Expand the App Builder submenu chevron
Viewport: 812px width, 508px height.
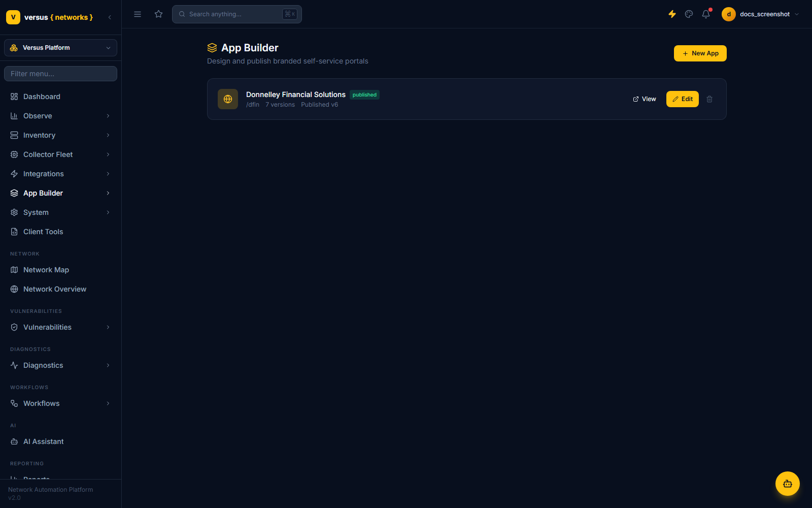coord(108,193)
